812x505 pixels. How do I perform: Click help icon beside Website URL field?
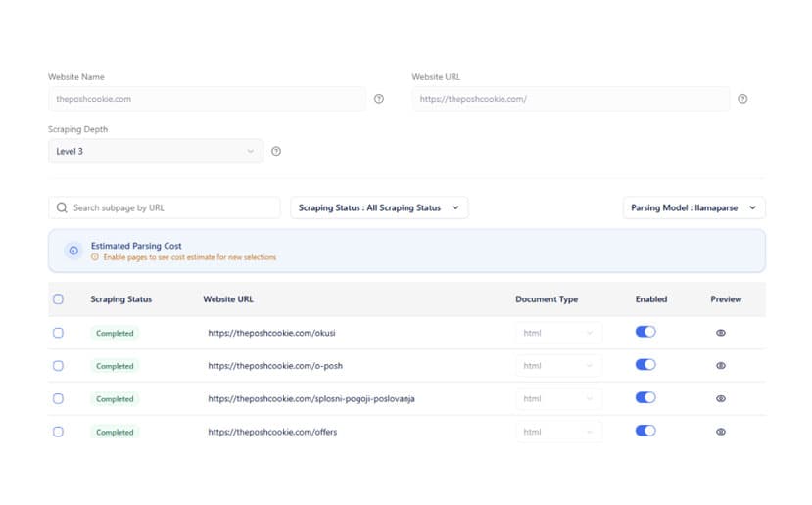[x=742, y=99]
